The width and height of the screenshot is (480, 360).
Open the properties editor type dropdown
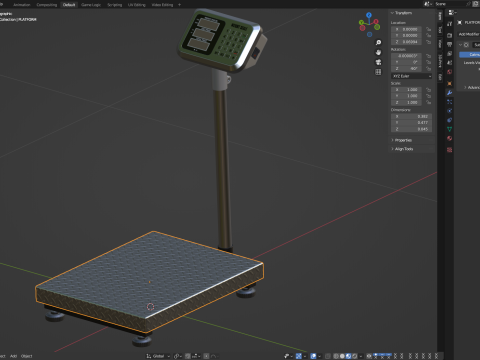pyautogui.click(x=452, y=12)
